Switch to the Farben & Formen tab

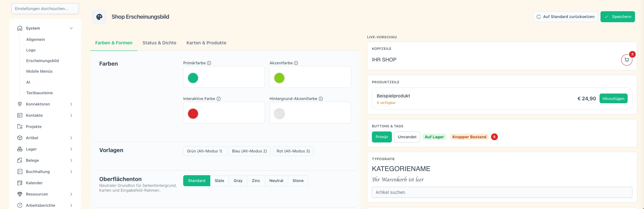pyautogui.click(x=114, y=43)
